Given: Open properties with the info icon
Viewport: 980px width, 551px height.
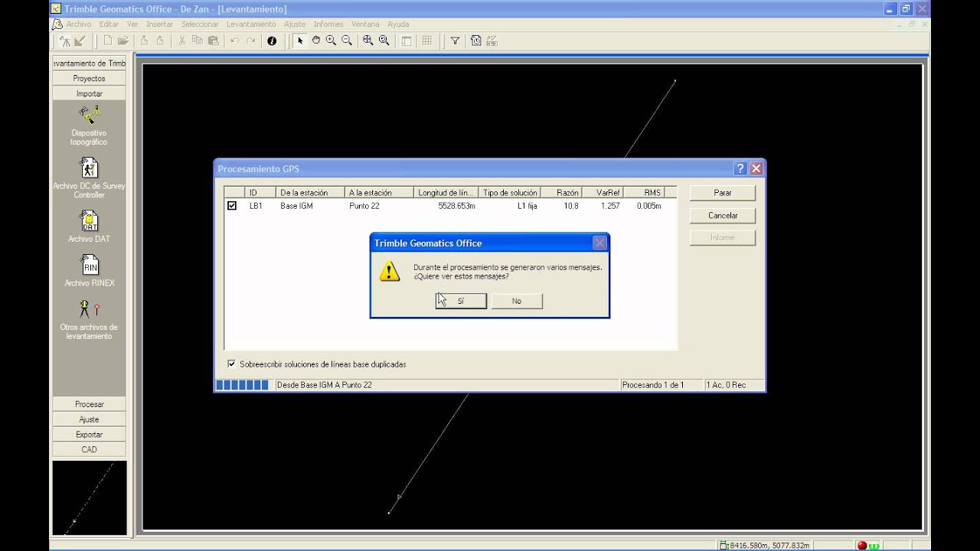Looking at the screenshot, I should (272, 41).
